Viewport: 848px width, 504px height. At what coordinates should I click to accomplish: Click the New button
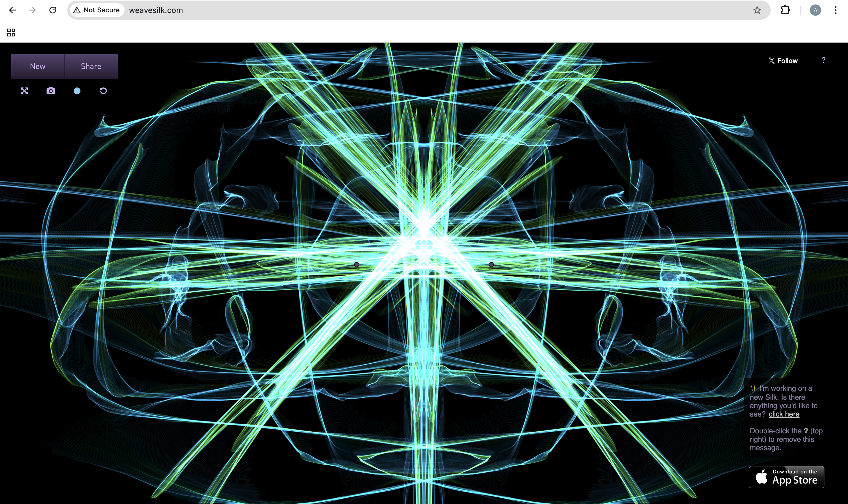(37, 66)
